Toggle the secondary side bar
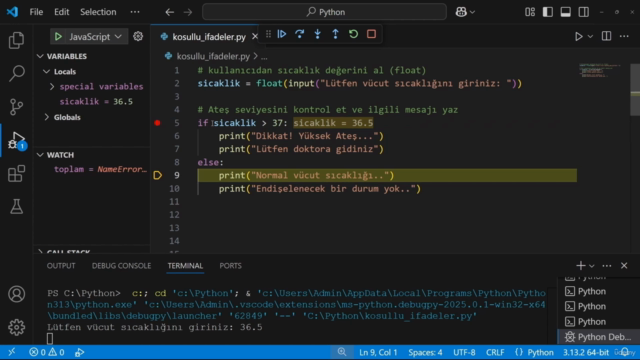This screenshot has width=640, height=360. click(x=584, y=12)
